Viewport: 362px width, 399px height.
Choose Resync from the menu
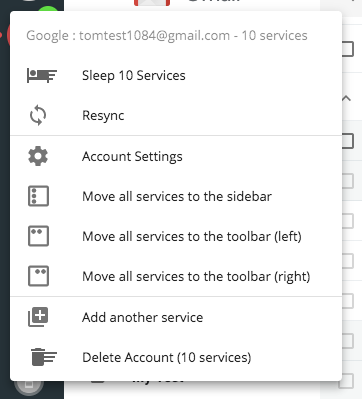[x=176, y=115]
